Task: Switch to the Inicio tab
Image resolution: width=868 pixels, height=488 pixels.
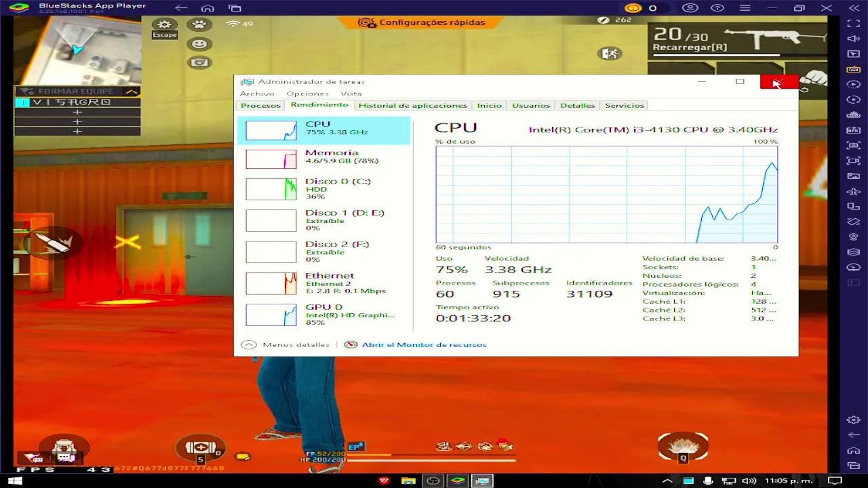Action: (x=489, y=106)
